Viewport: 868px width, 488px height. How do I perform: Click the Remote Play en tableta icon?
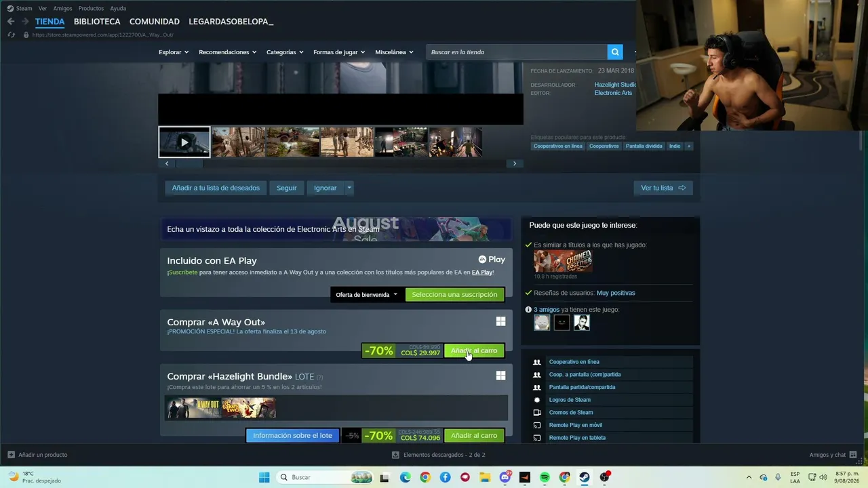pos(537,438)
